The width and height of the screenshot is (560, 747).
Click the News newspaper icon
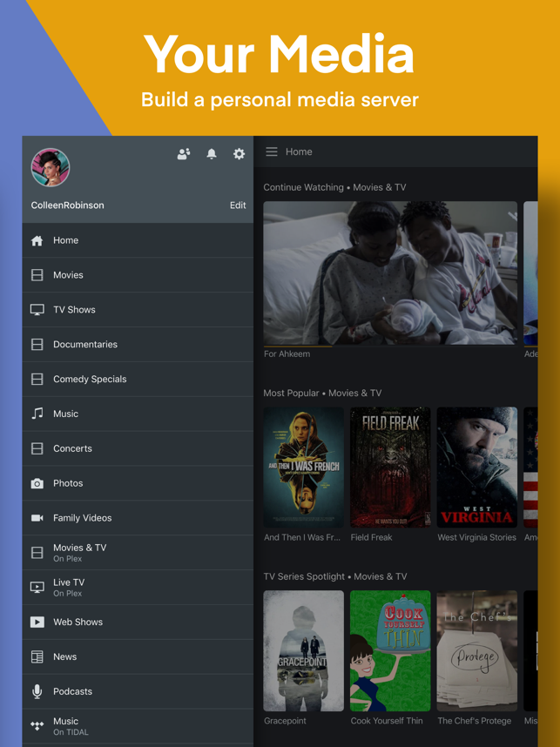click(37, 657)
